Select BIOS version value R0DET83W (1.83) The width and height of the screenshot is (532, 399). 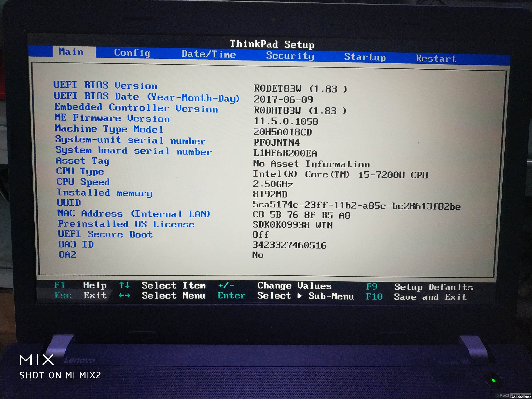pos(301,89)
